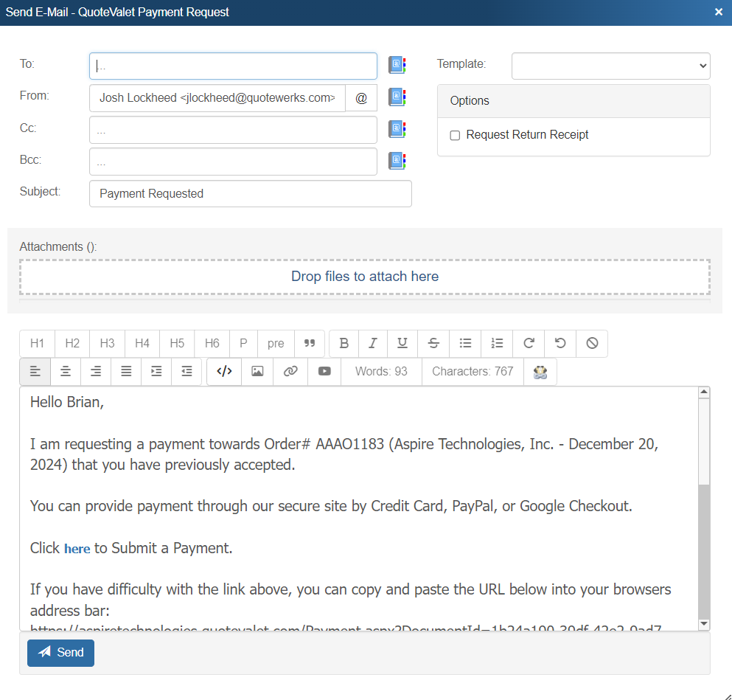Insert a hyperlink using link icon
This screenshot has width=732, height=700.
pyautogui.click(x=290, y=372)
